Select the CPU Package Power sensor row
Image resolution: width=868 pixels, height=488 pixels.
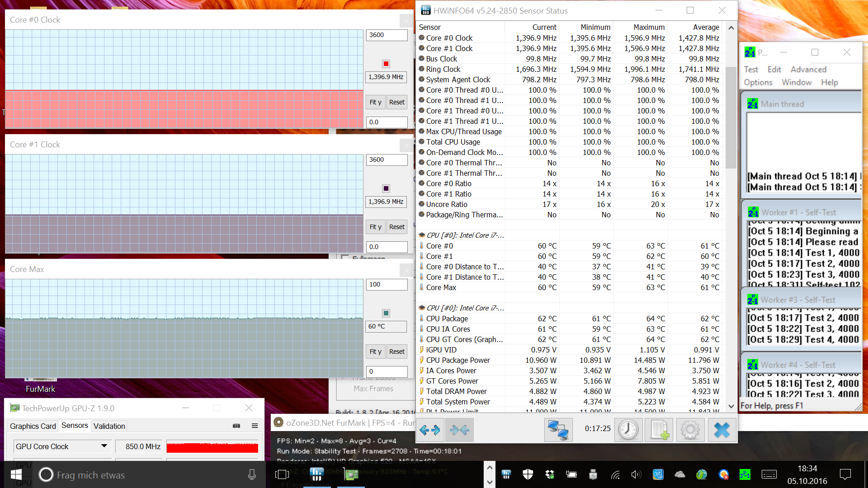tap(570, 360)
